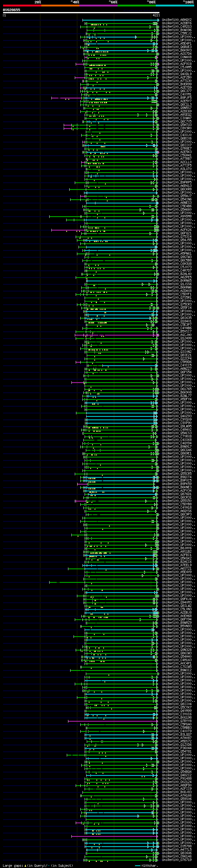
Task: Select the UniRef100_Q3I0N2 entry
Action: [177, 351]
